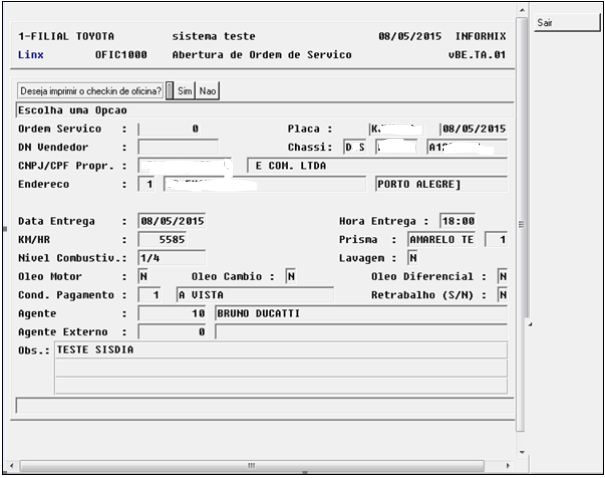Click the KM/HR field showing 5585
This screenshot has height=478, width=605.
point(162,240)
